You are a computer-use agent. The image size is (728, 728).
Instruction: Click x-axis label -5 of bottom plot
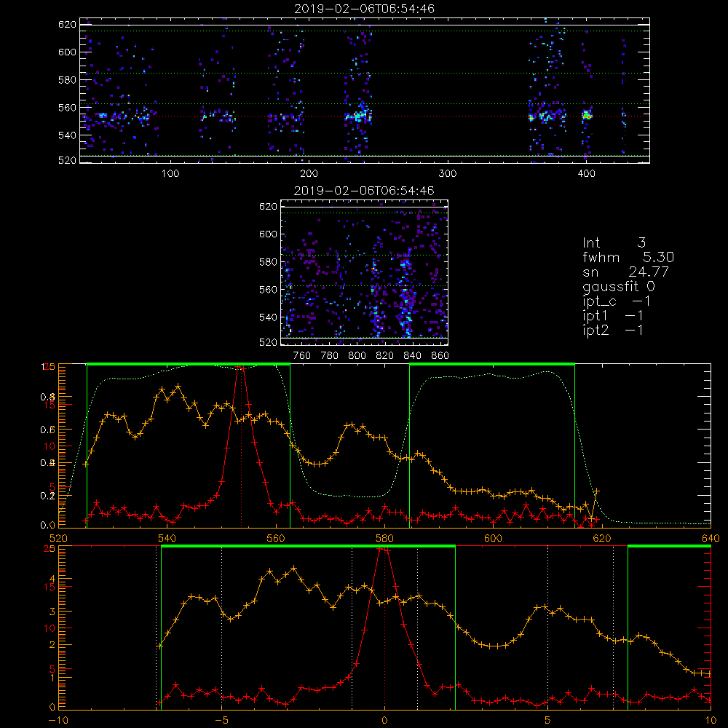point(221,721)
